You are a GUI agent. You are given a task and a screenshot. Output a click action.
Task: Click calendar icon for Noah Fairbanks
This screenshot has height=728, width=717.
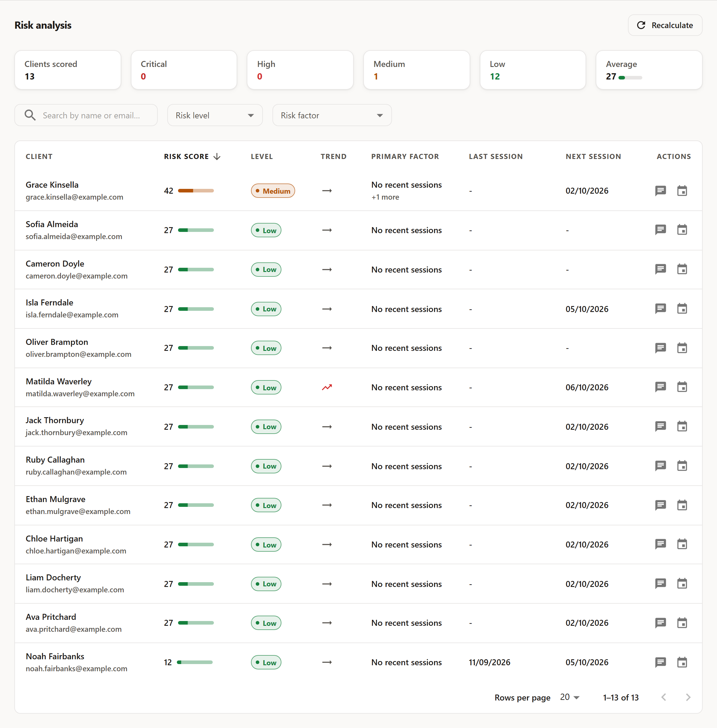click(682, 662)
